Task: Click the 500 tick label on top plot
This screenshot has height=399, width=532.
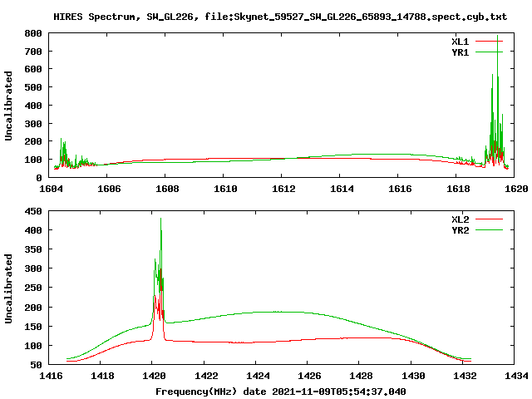Action: [x=33, y=87]
